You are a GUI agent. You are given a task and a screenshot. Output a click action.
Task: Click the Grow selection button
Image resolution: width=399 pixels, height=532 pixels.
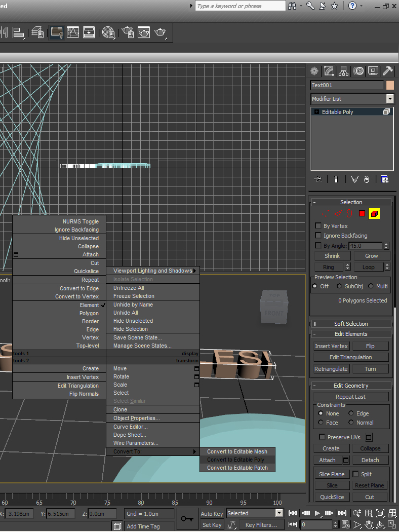point(372,256)
